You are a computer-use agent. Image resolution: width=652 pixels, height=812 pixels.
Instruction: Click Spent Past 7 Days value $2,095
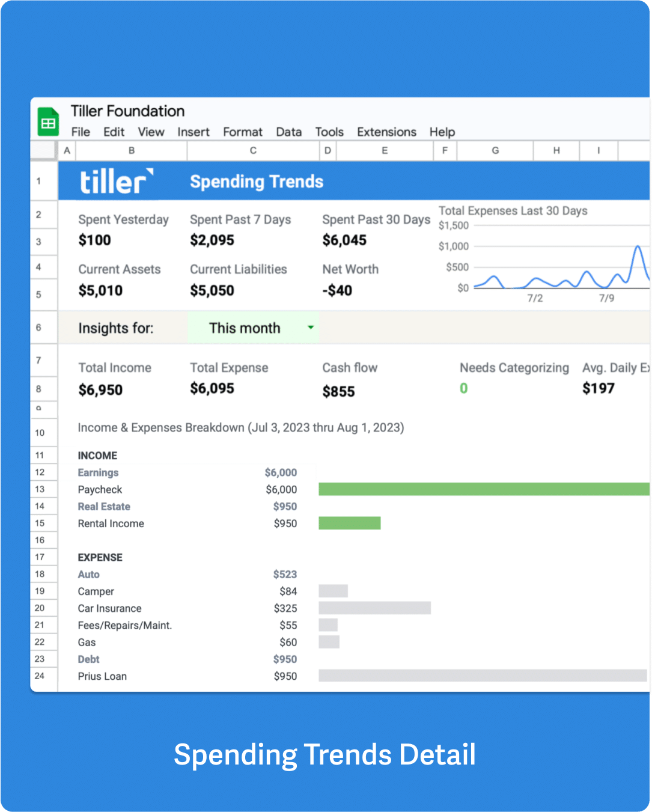[x=212, y=240]
